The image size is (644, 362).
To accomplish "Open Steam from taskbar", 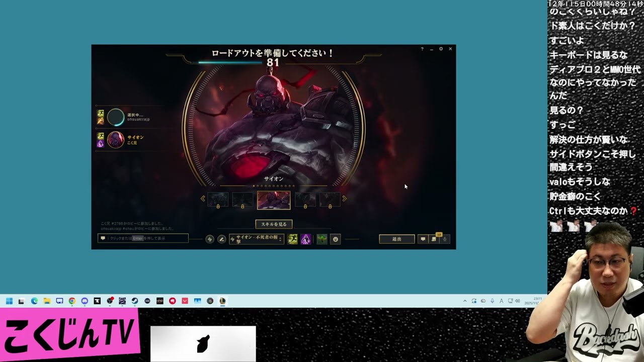I will click(135, 301).
